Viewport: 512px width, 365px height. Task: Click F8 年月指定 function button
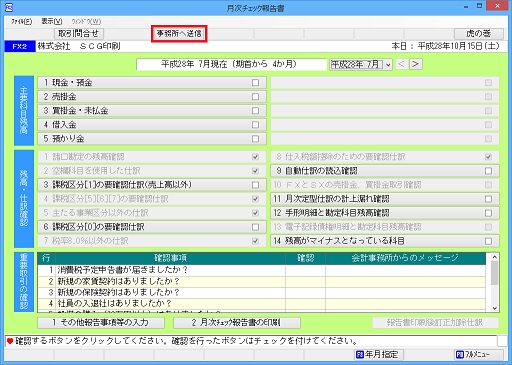pyautogui.click(x=378, y=354)
